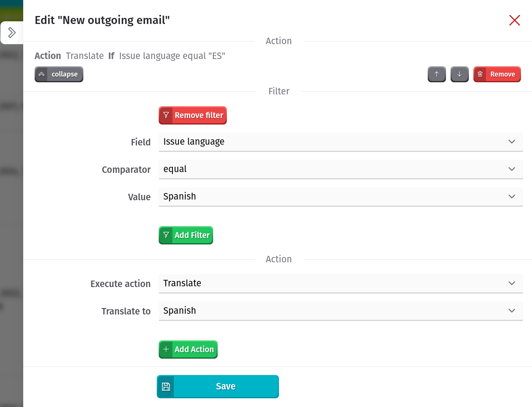Click the trash icon on Remove
The height and width of the screenshot is (407, 532).
(x=480, y=74)
